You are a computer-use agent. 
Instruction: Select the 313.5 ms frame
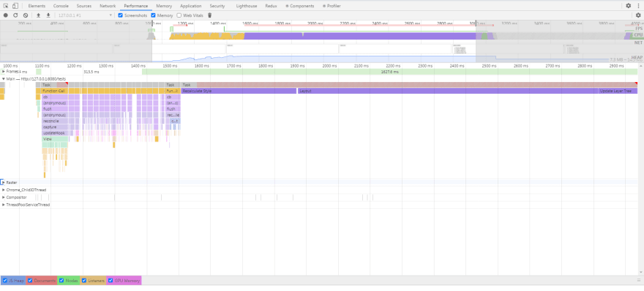(x=91, y=72)
